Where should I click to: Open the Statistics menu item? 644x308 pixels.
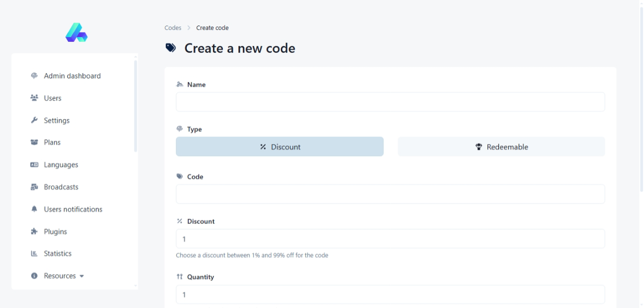pos(57,254)
